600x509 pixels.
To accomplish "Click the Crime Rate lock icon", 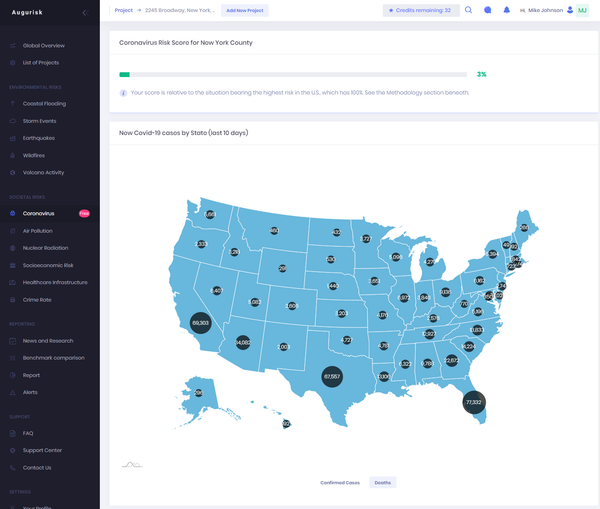I will pyautogui.click(x=13, y=300).
